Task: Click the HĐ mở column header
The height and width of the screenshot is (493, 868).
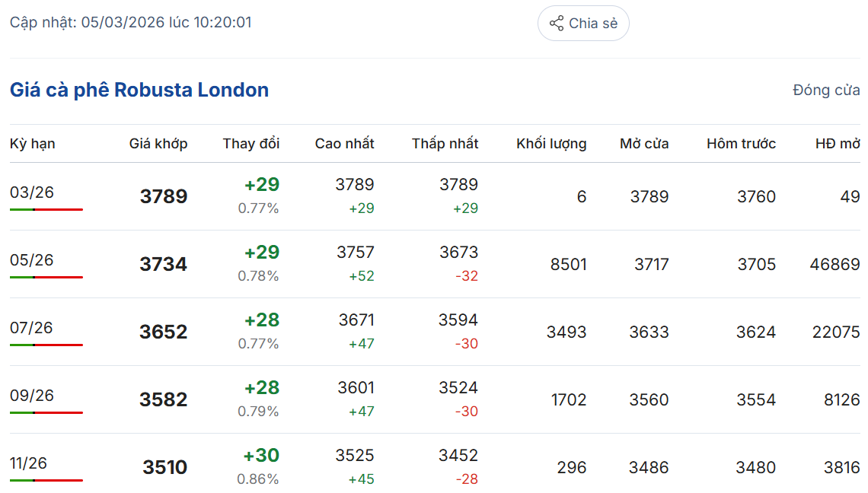Action: click(x=838, y=144)
